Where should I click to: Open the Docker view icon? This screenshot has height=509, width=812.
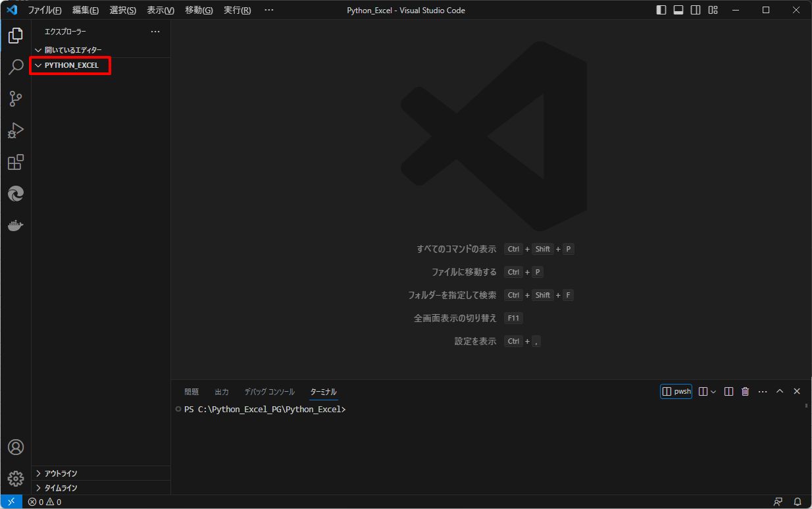pos(16,225)
